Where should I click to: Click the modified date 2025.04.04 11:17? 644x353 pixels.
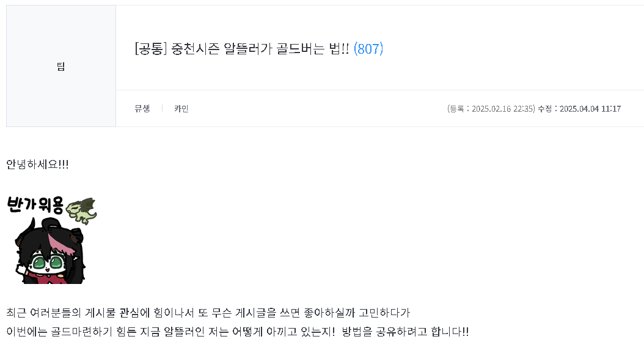pos(590,109)
